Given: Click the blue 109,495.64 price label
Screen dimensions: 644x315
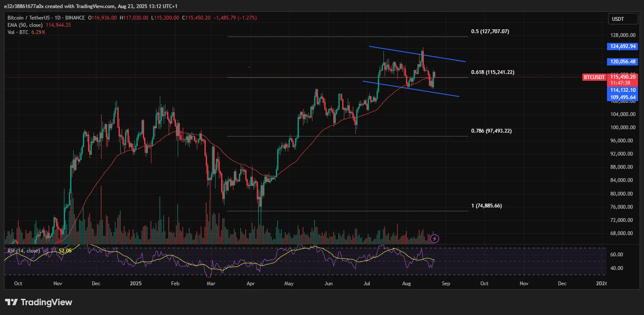Looking at the screenshot, I should pos(622,97).
